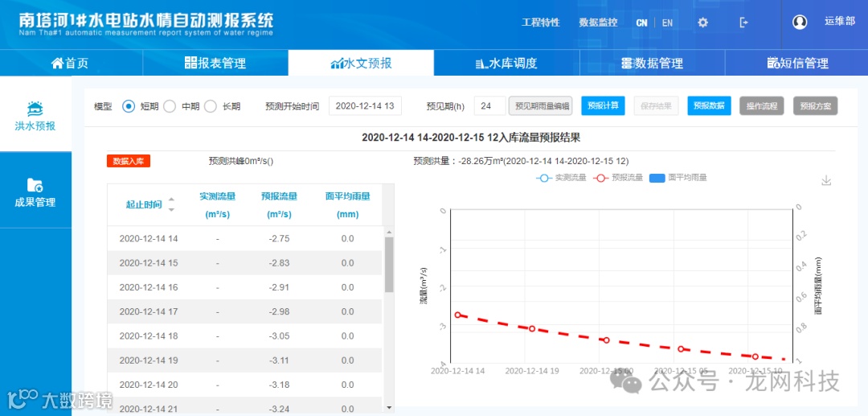This screenshot has height=416, width=868.
Task: Open the user avatar icon
Action: [x=800, y=23]
